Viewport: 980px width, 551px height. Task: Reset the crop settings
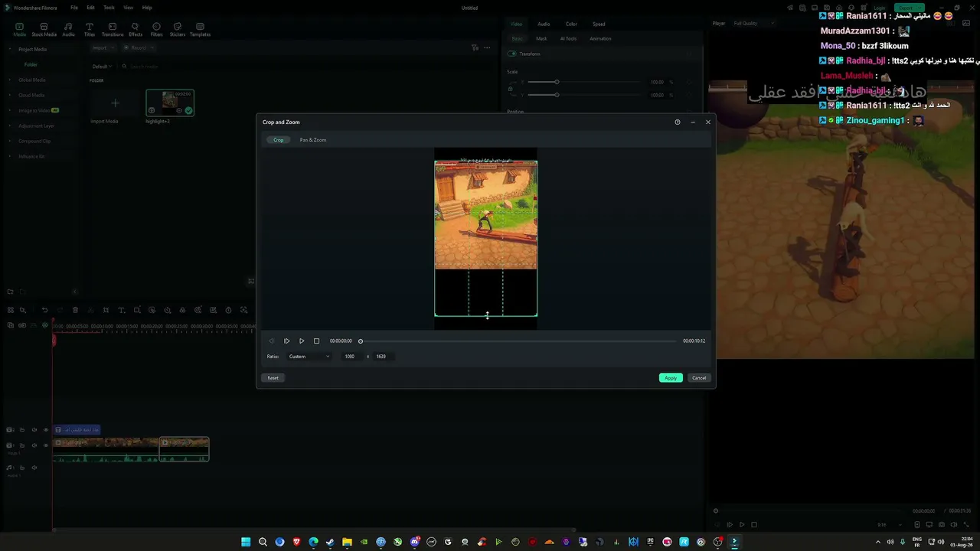click(x=273, y=378)
